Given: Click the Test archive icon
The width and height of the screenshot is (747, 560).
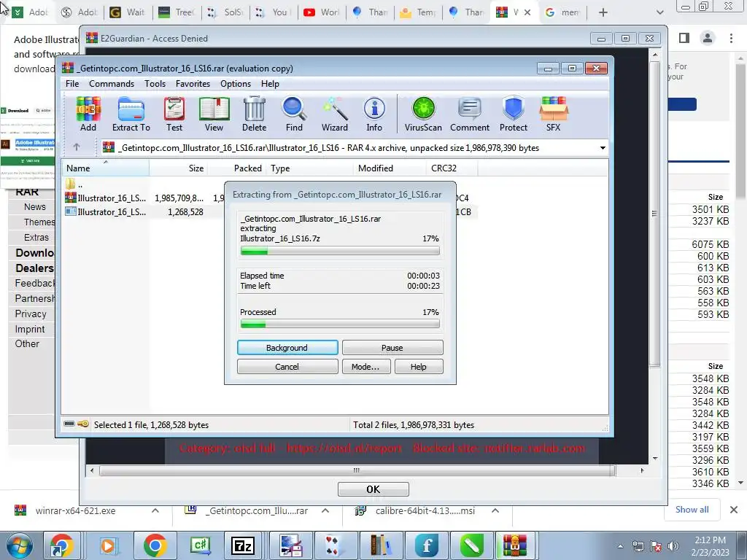Looking at the screenshot, I should (174, 114).
